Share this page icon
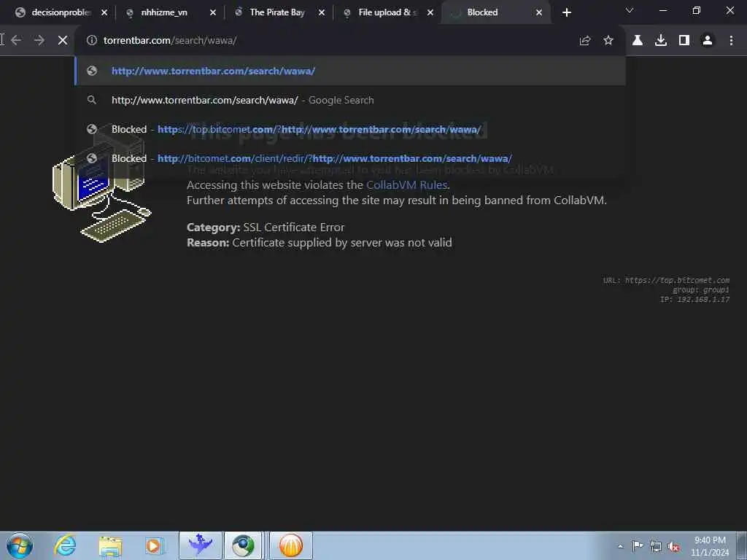747x560 pixels. [585, 41]
